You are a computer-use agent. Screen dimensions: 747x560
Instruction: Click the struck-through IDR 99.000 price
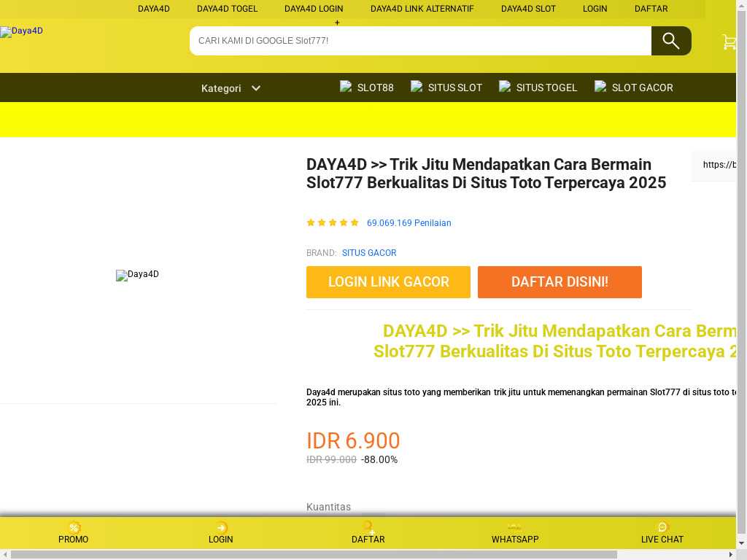332,459
